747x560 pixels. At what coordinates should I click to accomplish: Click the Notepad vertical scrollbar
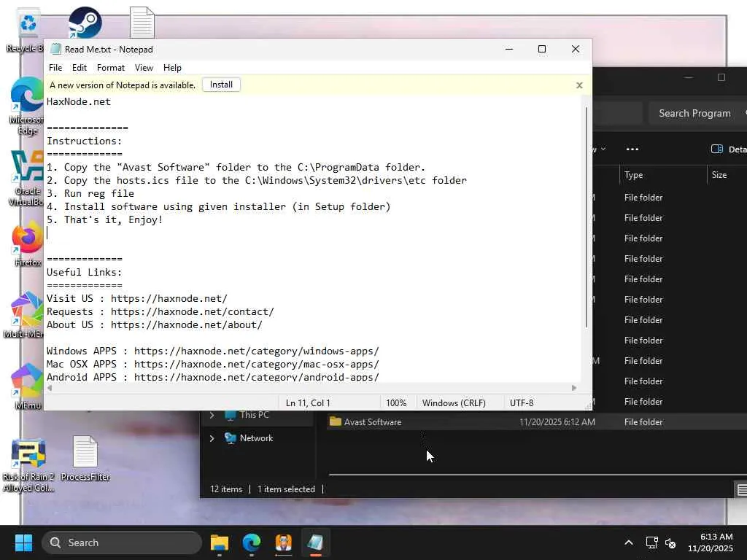click(x=587, y=217)
